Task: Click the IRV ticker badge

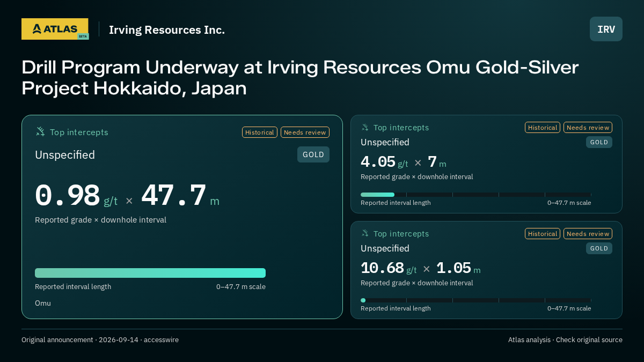Action: click(606, 29)
